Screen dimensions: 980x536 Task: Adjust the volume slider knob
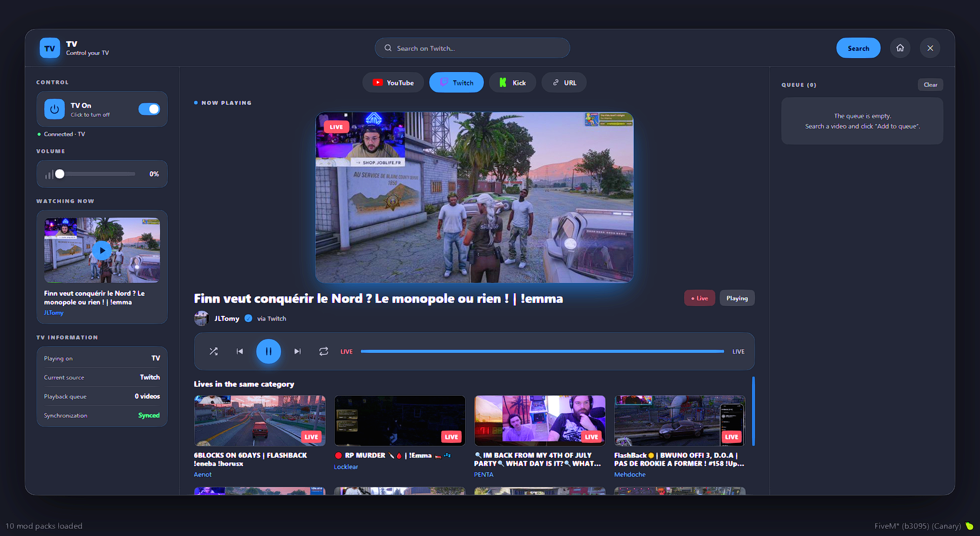point(60,174)
